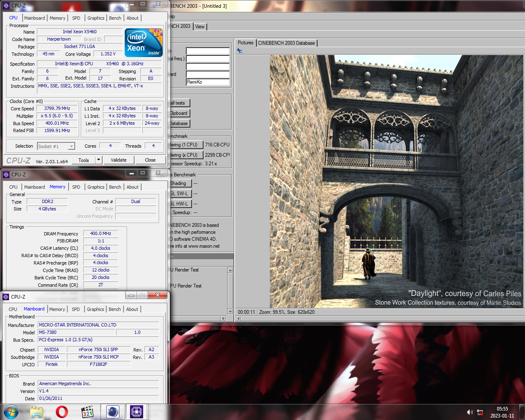Switch to Cinebench via taskbar sphere icon
525x420 pixels.
113,411
